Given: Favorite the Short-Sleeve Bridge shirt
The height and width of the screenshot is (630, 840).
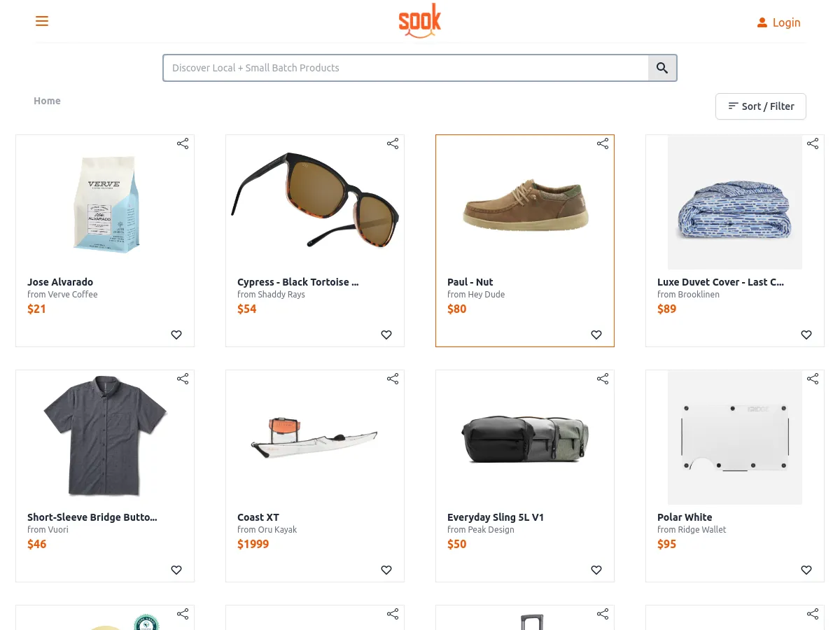Looking at the screenshot, I should [x=176, y=570].
